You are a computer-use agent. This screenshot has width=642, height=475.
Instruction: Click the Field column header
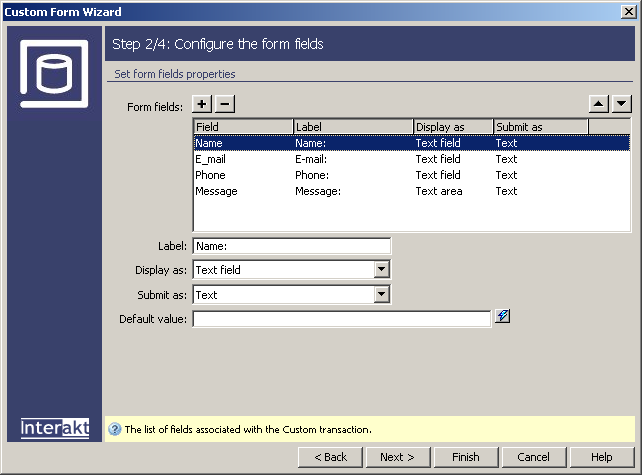pyautogui.click(x=243, y=127)
